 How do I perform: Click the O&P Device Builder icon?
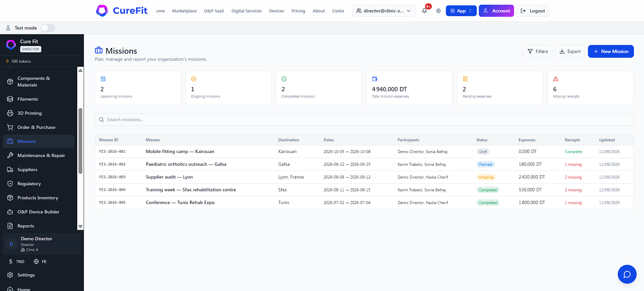[10, 212]
